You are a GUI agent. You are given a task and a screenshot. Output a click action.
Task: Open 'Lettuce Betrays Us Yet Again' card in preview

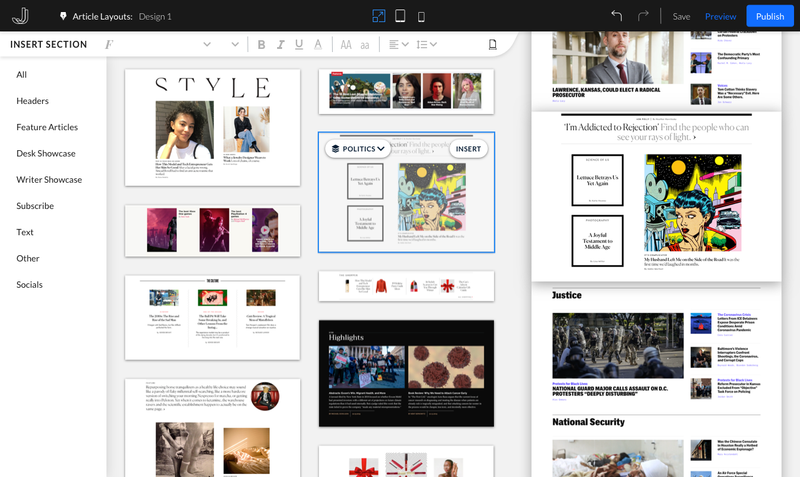[597, 180]
